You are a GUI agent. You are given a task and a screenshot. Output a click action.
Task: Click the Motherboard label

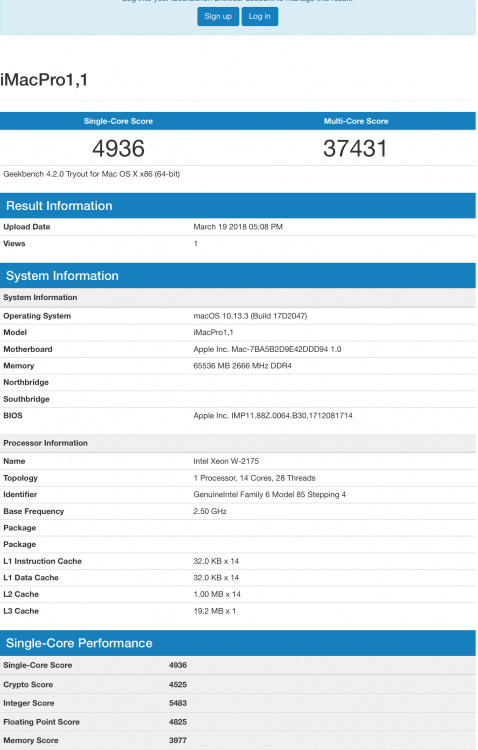click(28, 349)
